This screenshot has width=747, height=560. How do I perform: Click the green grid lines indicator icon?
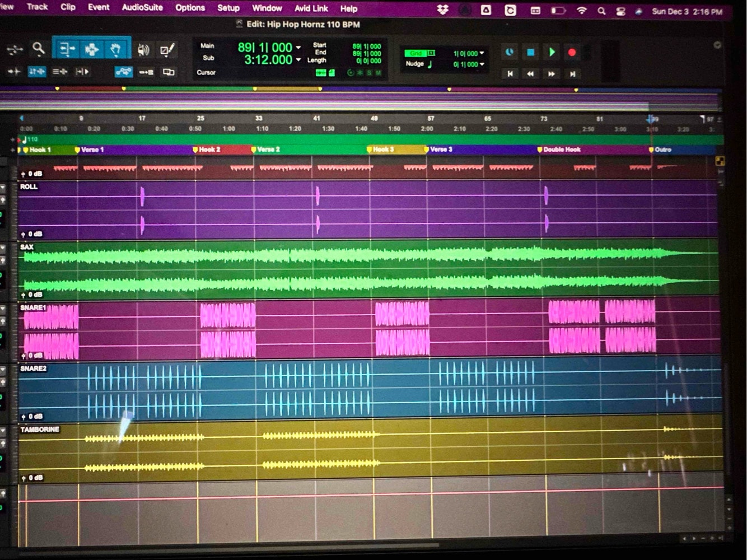click(320, 73)
